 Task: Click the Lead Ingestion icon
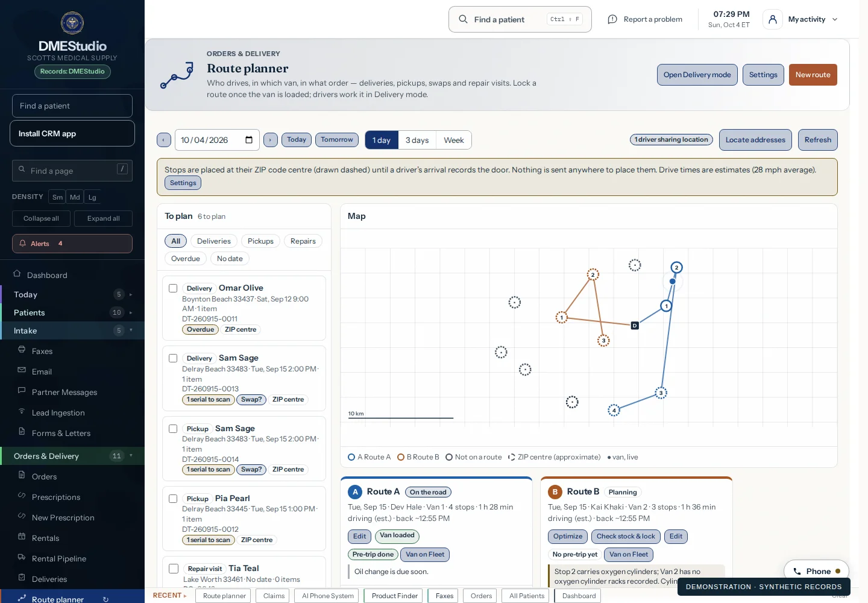pos(22,411)
